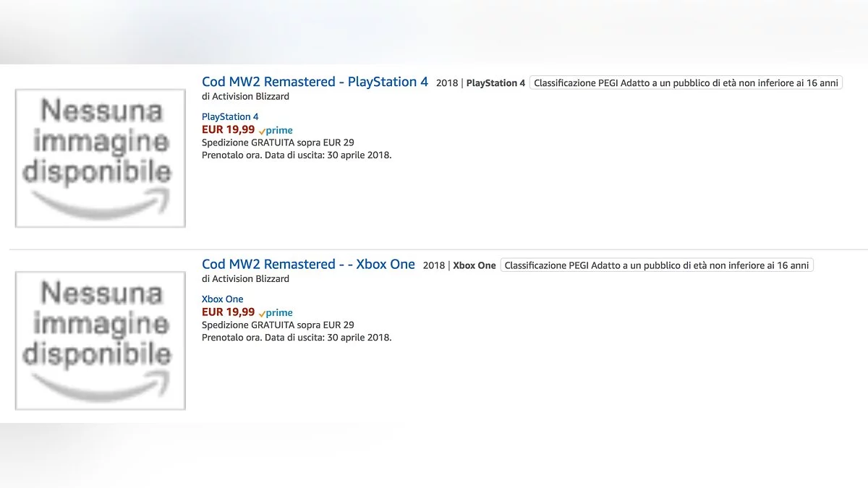The height and width of the screenshot is (488, 868).
Task: Click the PEGI 16 classification badge for PlayStation 4
Action: pyautogui.click(x=686, y=83)
